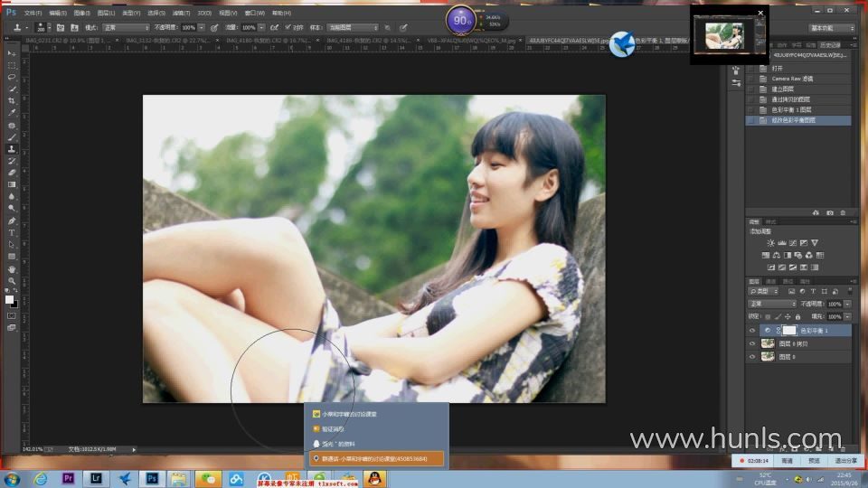This screenshot has width=868, height=488.
Task: Hide the 图层 0 拷贝 layer
Action: (751, 343)
